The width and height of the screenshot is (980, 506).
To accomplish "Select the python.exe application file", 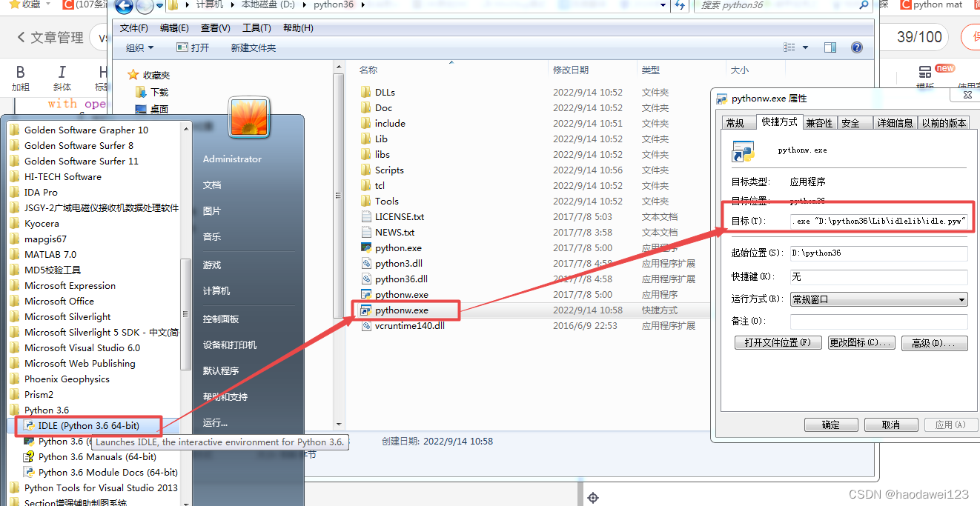I will 391,248.
